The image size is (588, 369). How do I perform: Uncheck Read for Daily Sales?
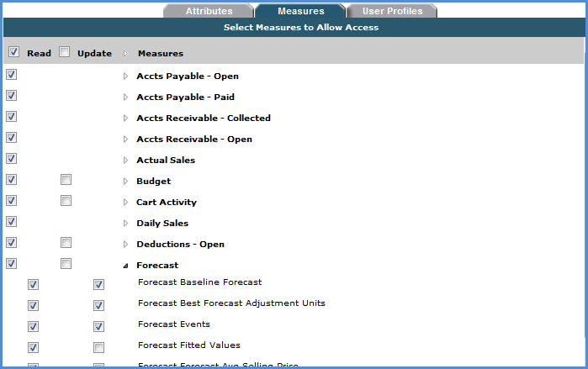[12, 222]
